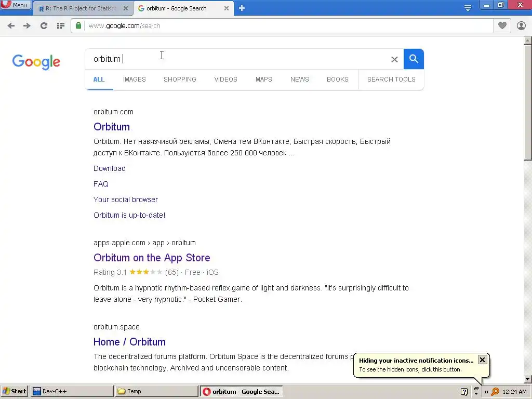
Task: Switch to Temp folder taskbar window
Action: pyautogui.click(x=156, y=391)
